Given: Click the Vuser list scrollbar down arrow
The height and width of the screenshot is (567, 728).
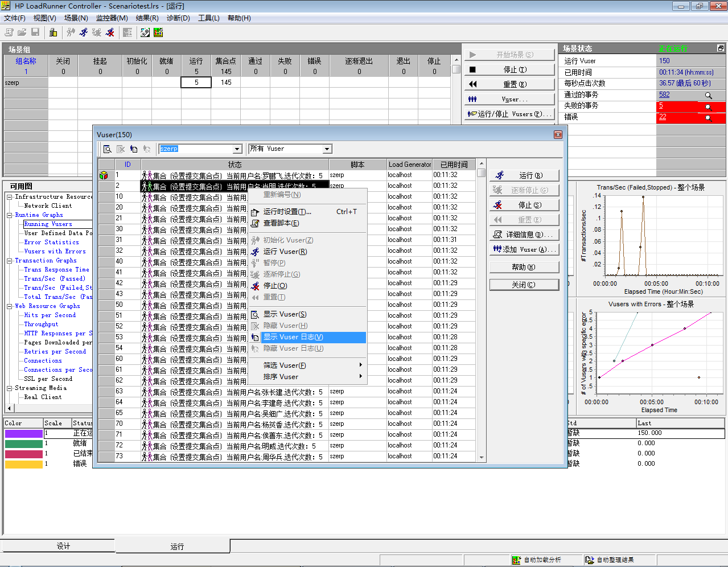Looking at the screenshot, I should (x=482, y=457).
